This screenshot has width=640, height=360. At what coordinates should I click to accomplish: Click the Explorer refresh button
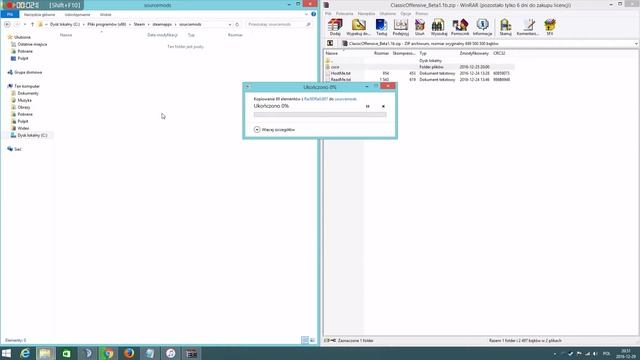coord(237,24)
